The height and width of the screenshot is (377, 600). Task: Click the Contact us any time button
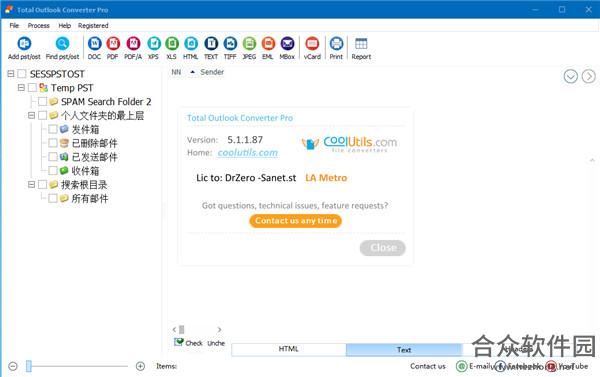[x=296, y=221]
